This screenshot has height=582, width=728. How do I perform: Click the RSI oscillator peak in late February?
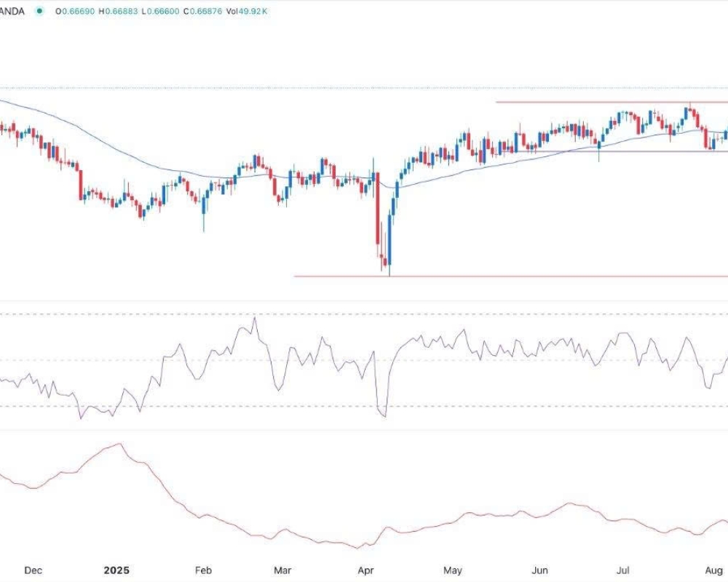click(x=254, y=317)
